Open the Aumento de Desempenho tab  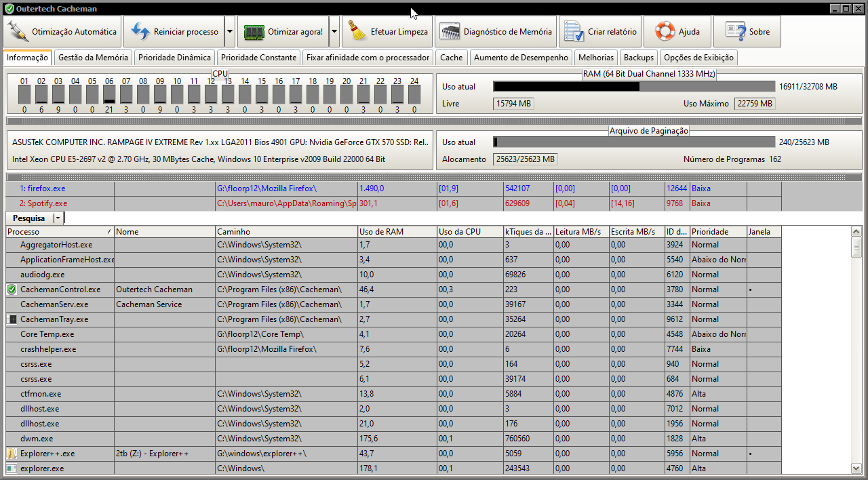point(521,58)
